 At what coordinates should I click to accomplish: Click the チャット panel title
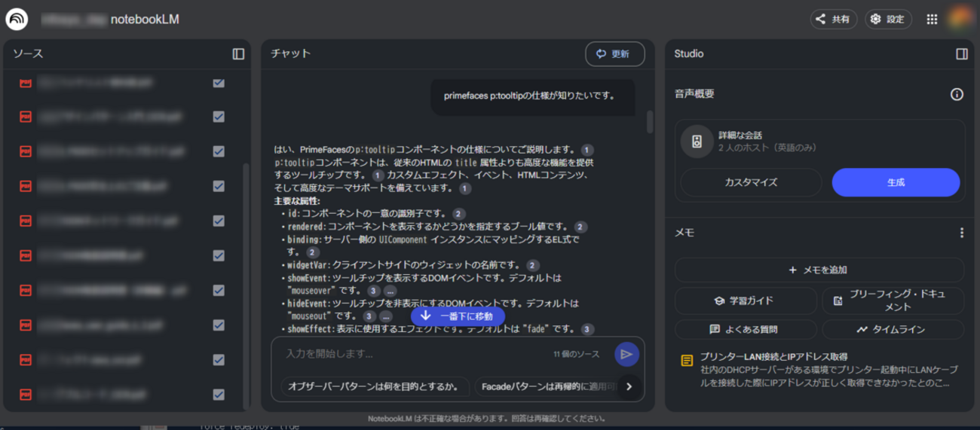[291, 54]
